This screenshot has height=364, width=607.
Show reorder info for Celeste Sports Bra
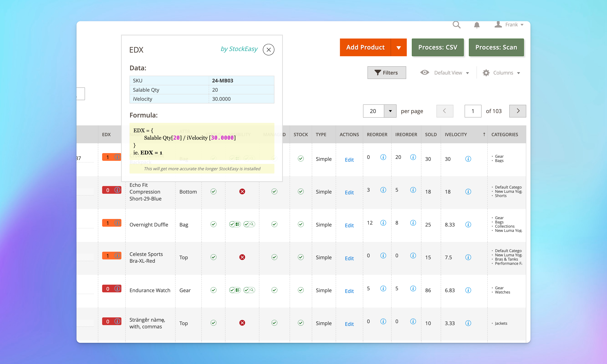[383, 256]
